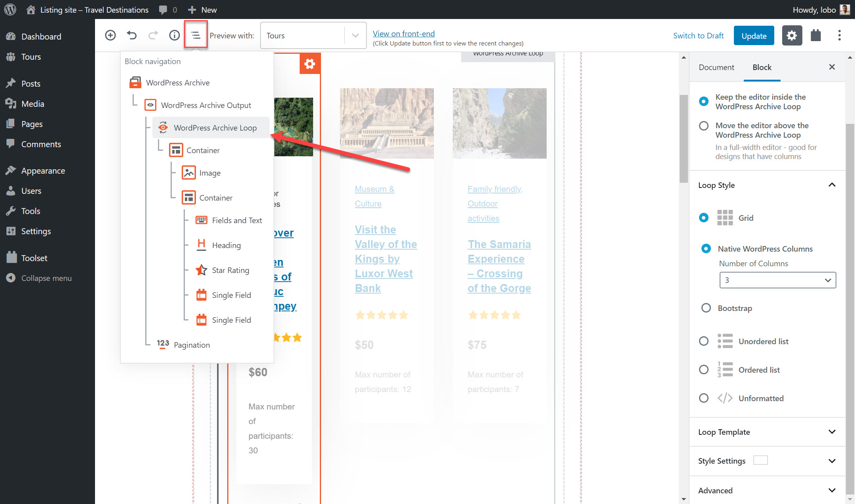
Task: Click the Dashboard icon in the sidebar
Action: (11, 36)
